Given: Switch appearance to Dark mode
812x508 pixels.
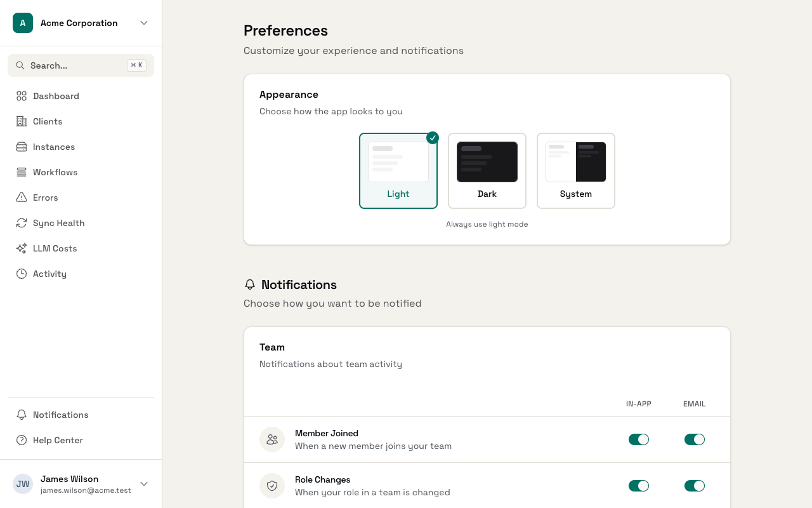Looking at the screenshot, I should [x=487, y=170].
